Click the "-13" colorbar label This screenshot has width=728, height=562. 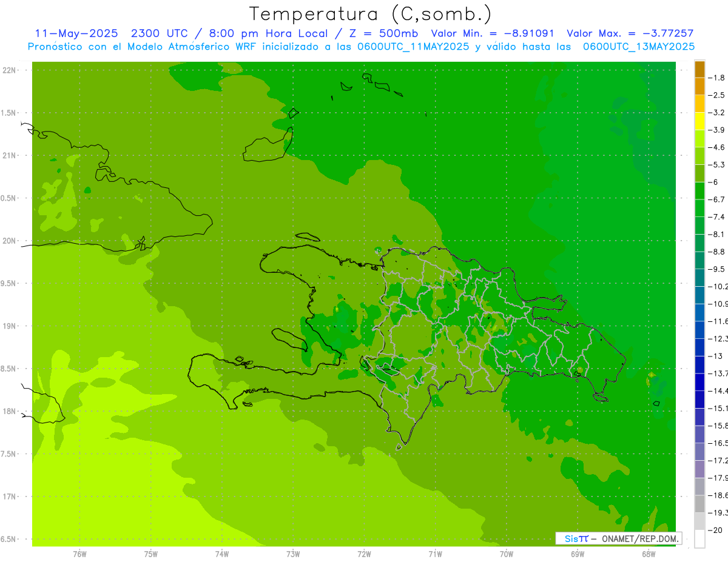(x=715, y=356)
